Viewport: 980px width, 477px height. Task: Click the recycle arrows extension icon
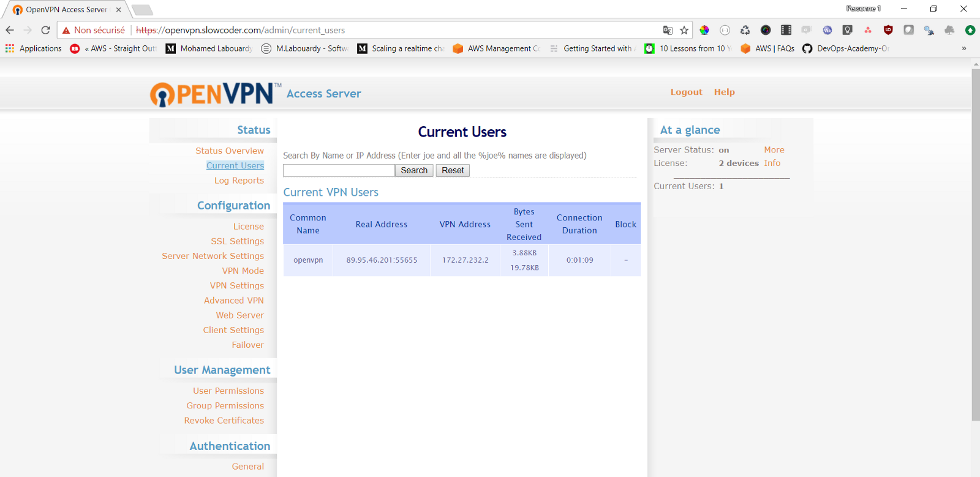pos(745,30)
